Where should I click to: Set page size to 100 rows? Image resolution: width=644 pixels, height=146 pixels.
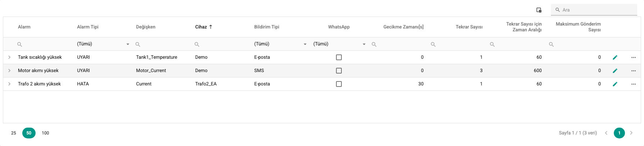point(45,133)
